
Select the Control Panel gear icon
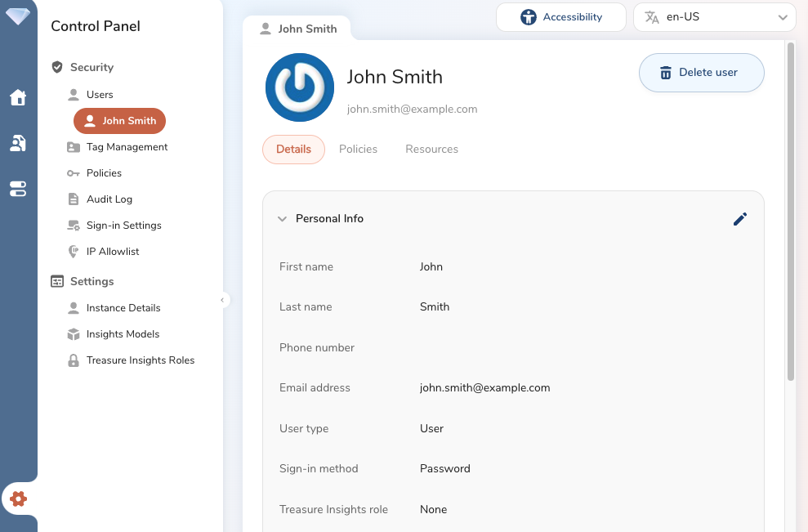tap(18, 498)
